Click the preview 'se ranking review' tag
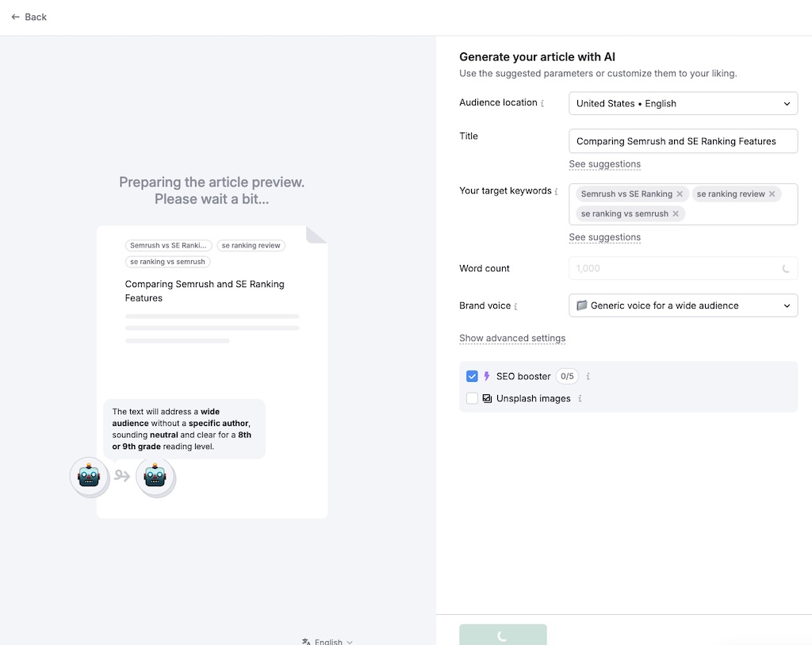This screenshot has width=812, height=645. click(251, 246)
